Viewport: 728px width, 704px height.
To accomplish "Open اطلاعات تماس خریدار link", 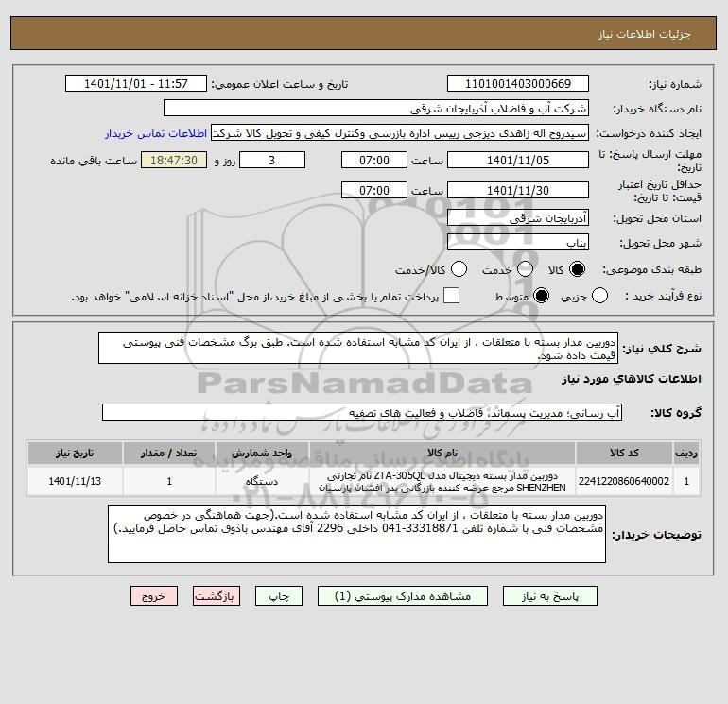I will pos(156,133).
